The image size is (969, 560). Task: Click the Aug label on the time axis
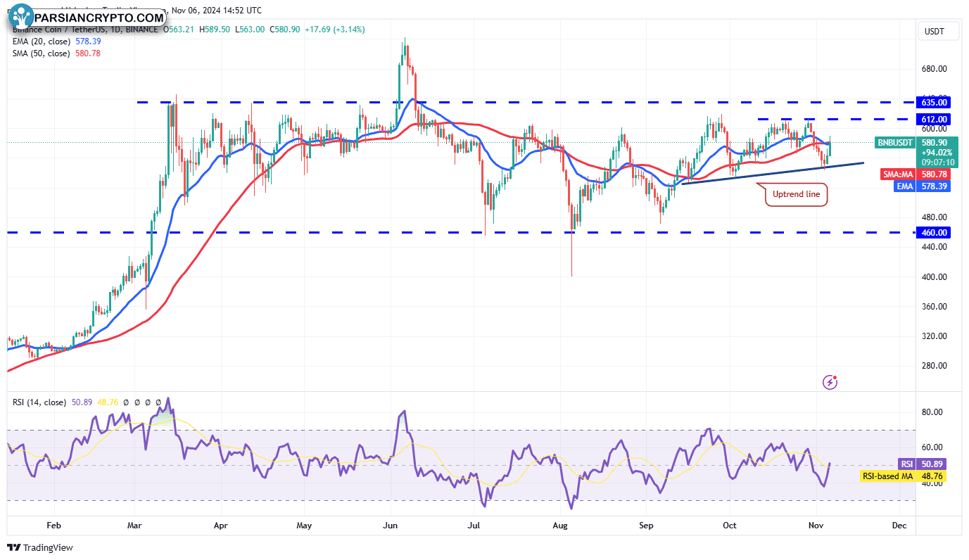560,526
